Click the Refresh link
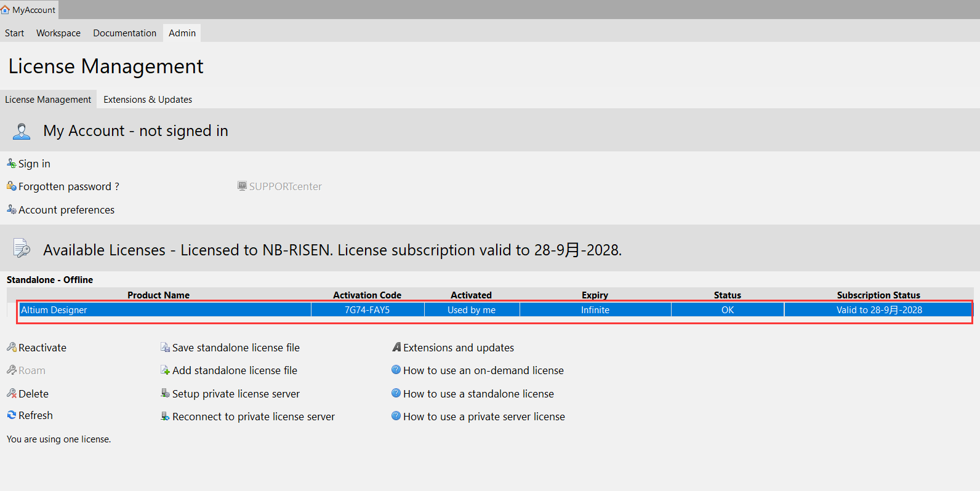 pos(36,415)
